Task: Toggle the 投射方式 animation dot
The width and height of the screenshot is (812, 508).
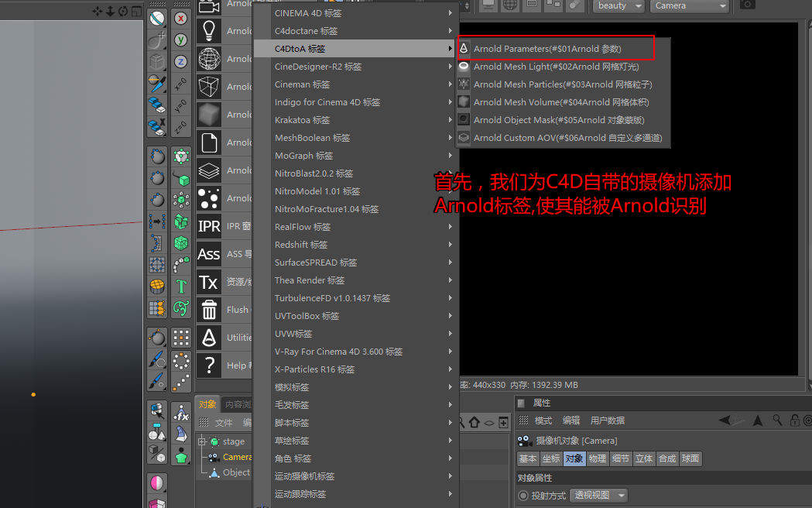Action: (x=523, y=496)
